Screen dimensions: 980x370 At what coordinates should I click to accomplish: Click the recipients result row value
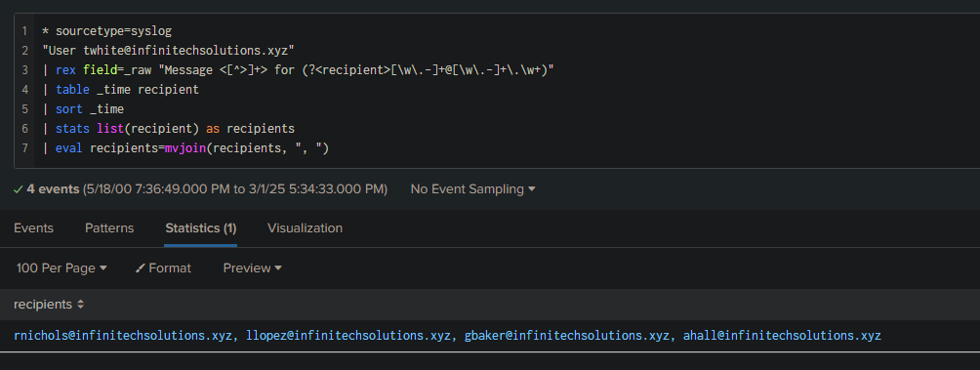tap(447, 336)
